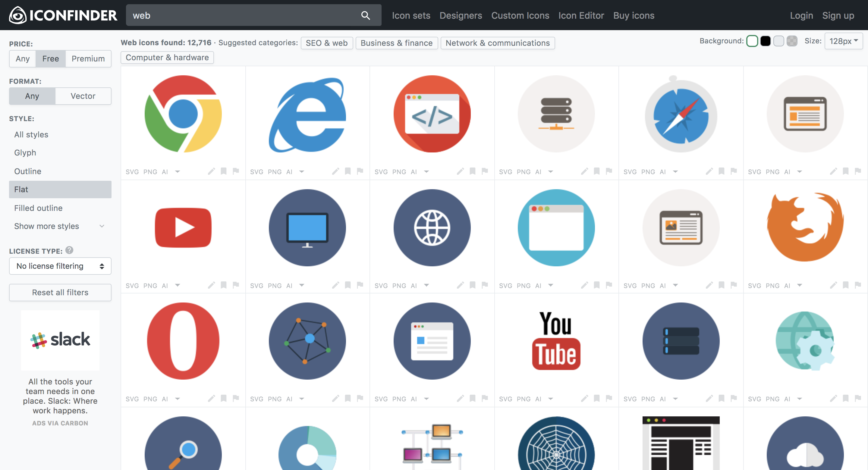Expand Show more styles

tap(60, 226)
